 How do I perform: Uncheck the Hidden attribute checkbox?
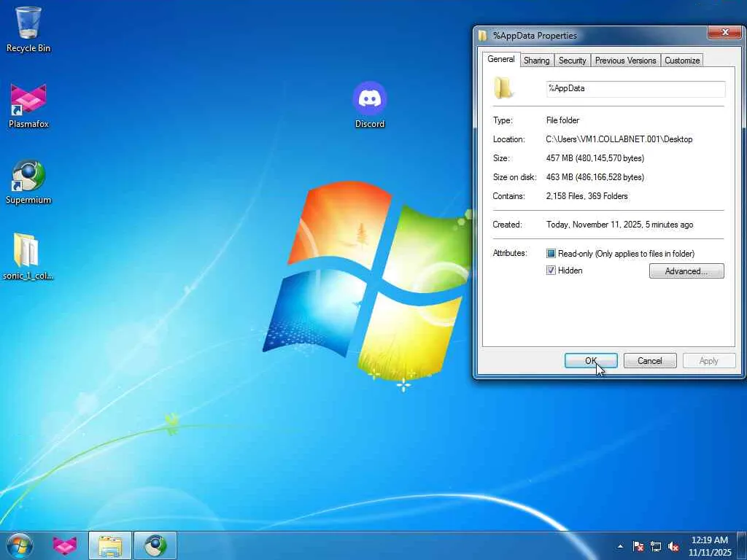551,271
